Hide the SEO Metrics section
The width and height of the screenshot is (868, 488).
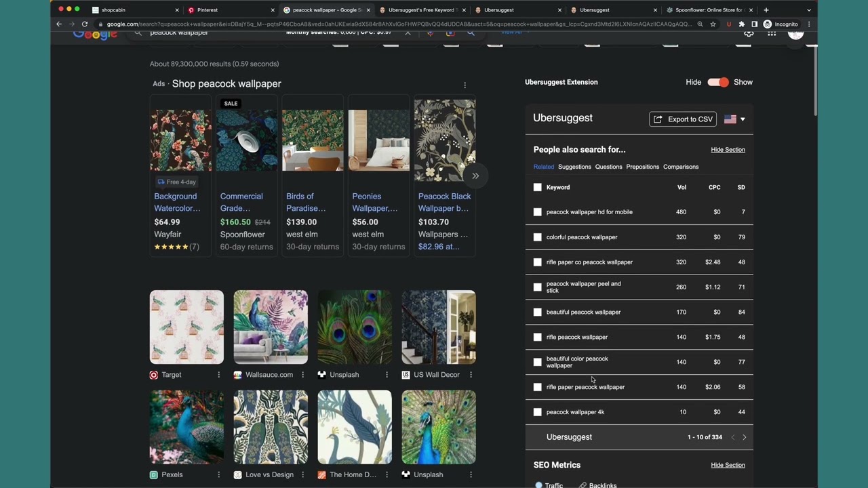[x=728, y=465]
